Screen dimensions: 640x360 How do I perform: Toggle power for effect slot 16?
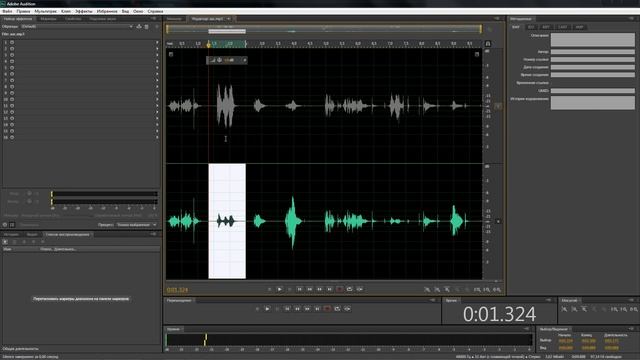(12, 138)
